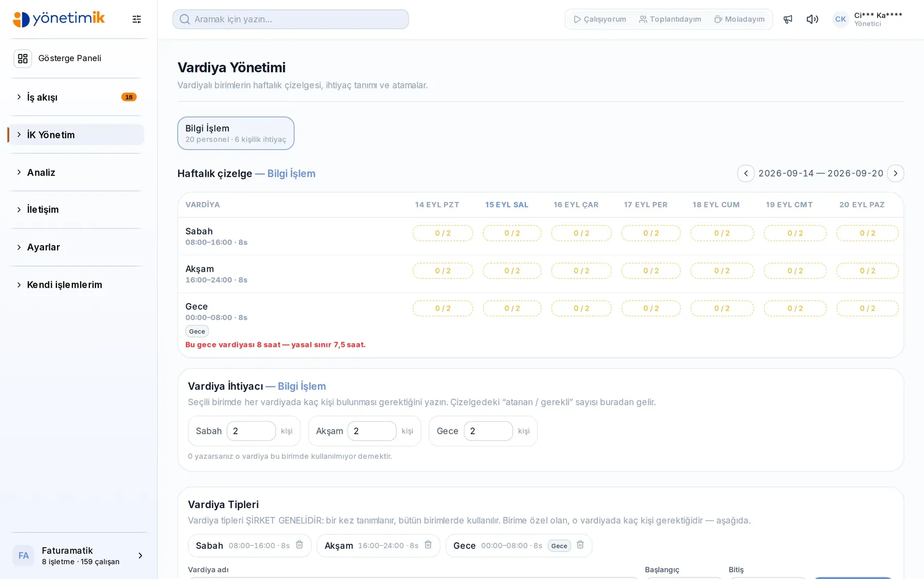Delete the Akşam shift type
The image size is (924, 579).
(x=428, y=545)
